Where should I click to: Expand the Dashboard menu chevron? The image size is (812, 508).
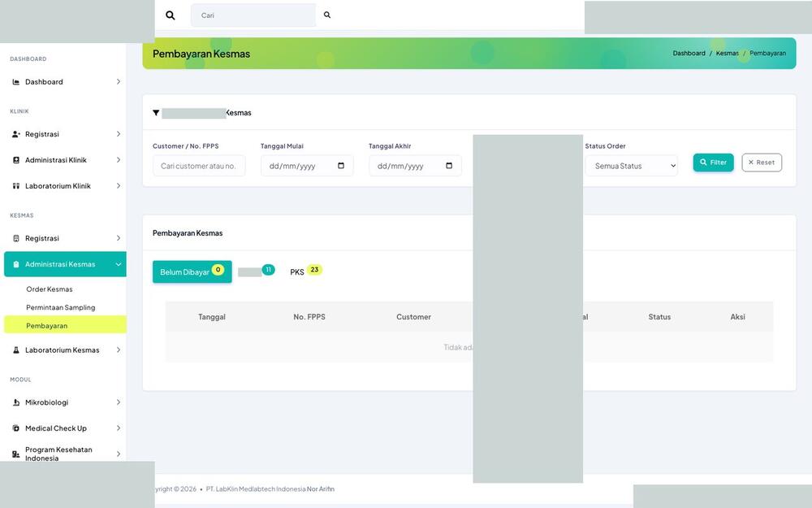[x=118, y=82]
